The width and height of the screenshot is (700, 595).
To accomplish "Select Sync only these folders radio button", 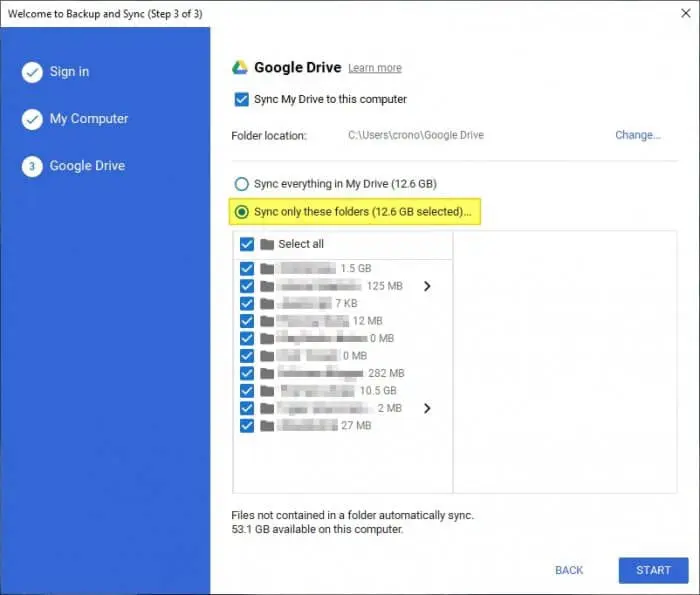I will click(x=242, y=212).
